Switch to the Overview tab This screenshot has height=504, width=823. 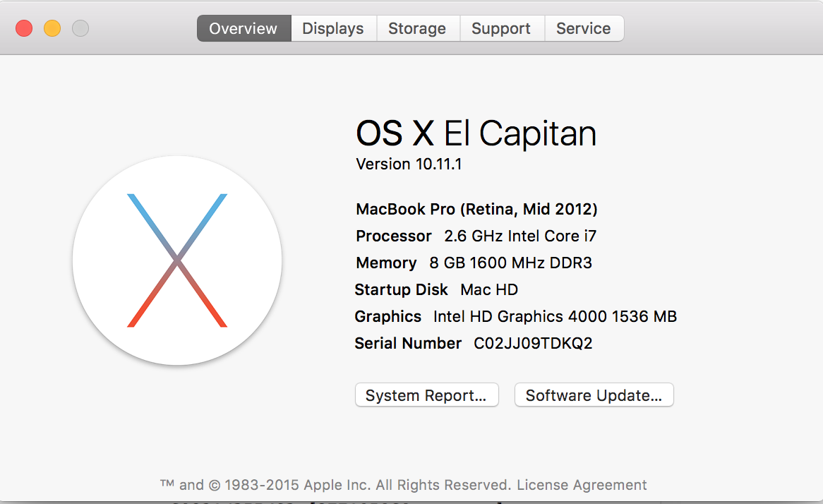point(244,29)
